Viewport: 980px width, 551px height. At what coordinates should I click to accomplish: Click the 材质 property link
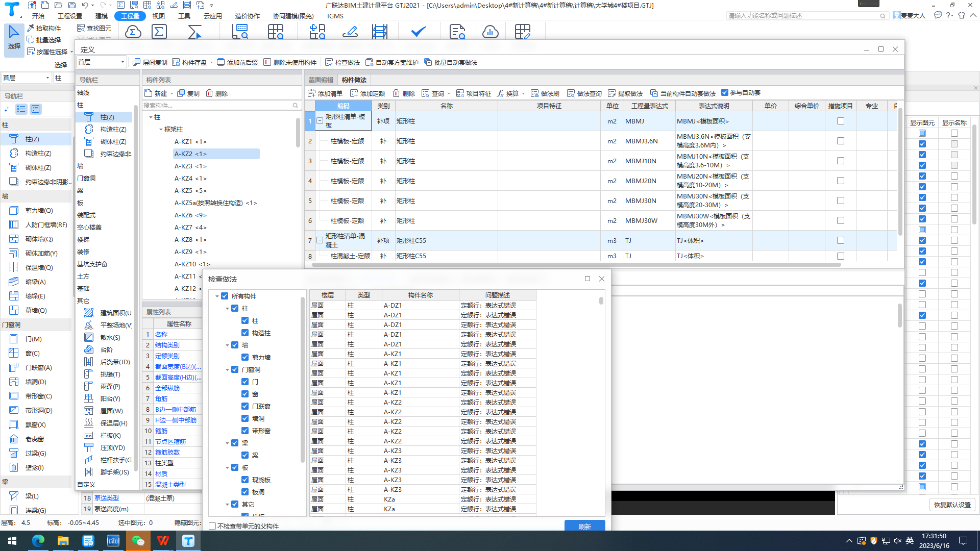pyautogui.click(x=161, y=474)
